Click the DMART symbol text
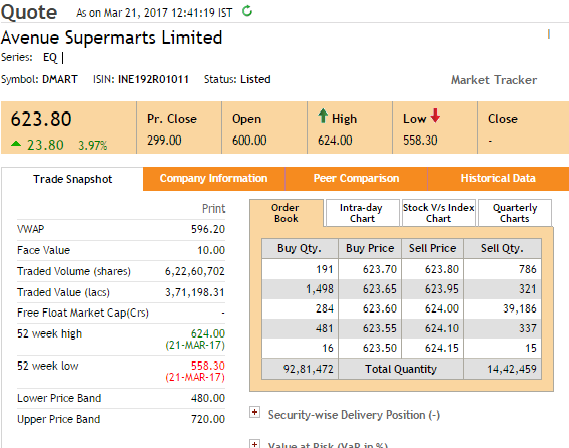569x448 pixels. click(x=60, y=79)
